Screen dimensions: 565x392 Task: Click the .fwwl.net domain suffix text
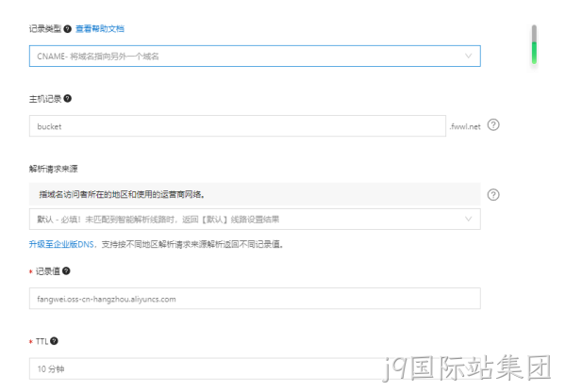(465, 126)
